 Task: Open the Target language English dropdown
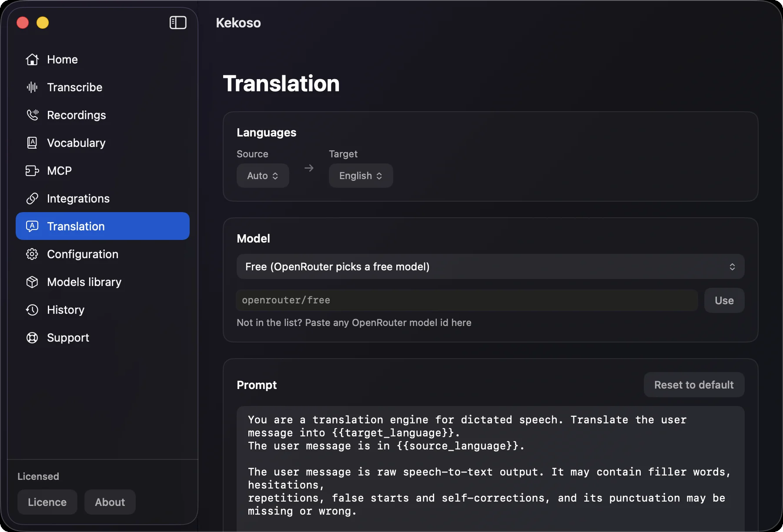(x=361, y=176)
